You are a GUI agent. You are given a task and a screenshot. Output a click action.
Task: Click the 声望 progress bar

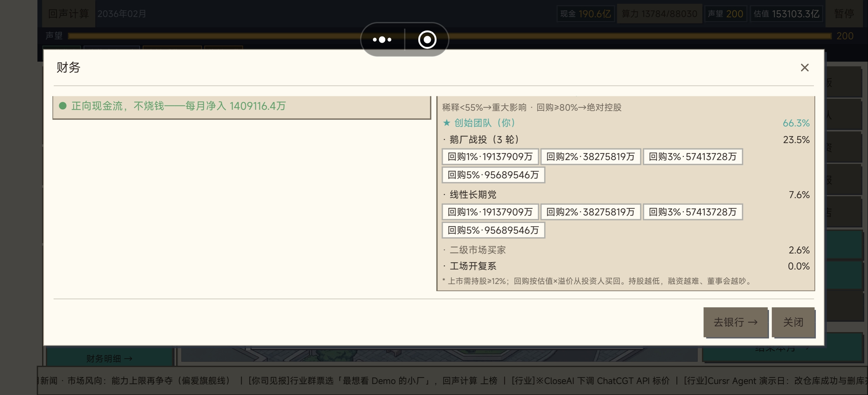(449, 36)
